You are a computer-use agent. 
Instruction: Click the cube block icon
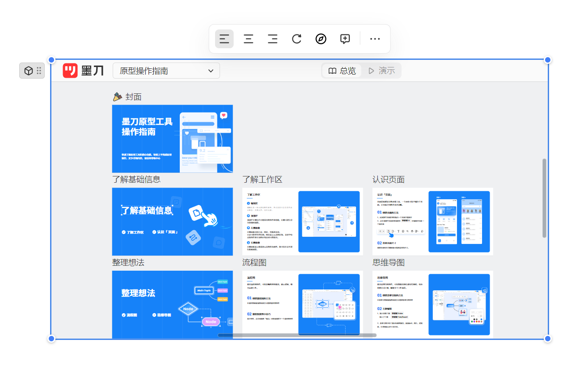[28, 71]
